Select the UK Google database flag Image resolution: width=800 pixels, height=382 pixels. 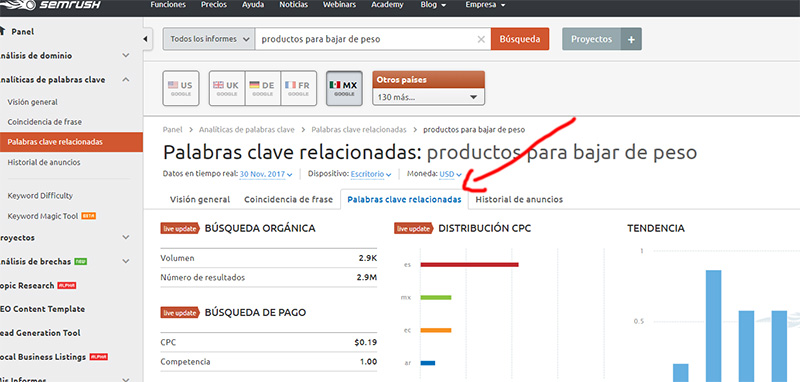[x=227, y=88]
